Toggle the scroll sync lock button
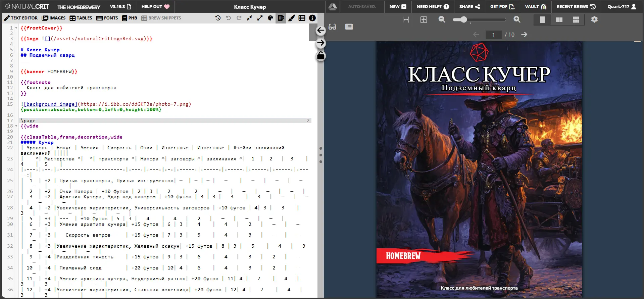The image size is (644, 299). [x=321, y=56]
